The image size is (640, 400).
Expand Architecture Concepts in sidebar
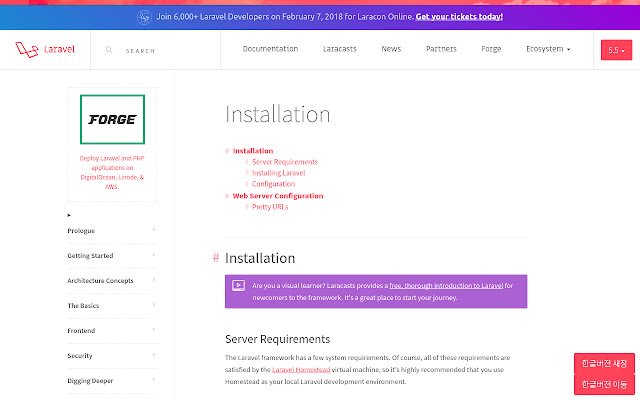[x=110, y=280]
